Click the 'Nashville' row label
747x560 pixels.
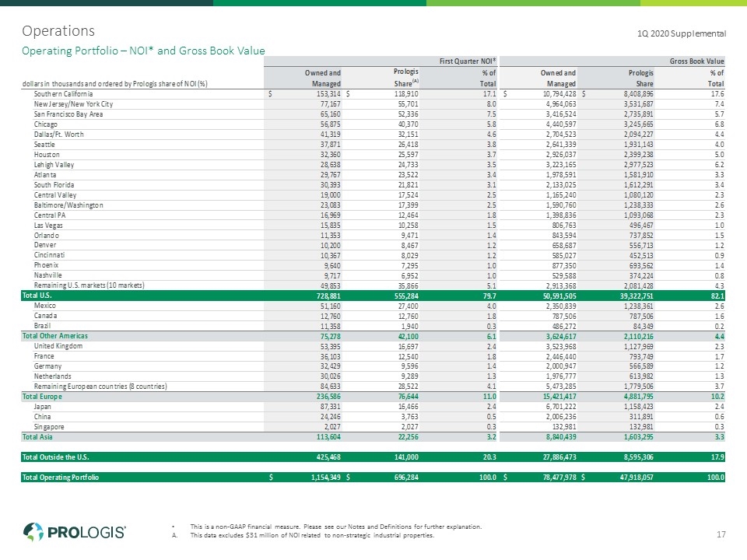(47, 275)
